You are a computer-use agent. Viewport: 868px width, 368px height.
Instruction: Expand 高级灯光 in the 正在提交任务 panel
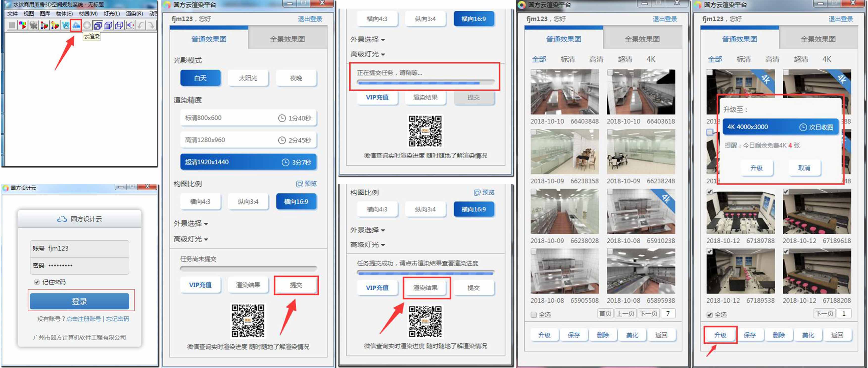coord(368,54)
